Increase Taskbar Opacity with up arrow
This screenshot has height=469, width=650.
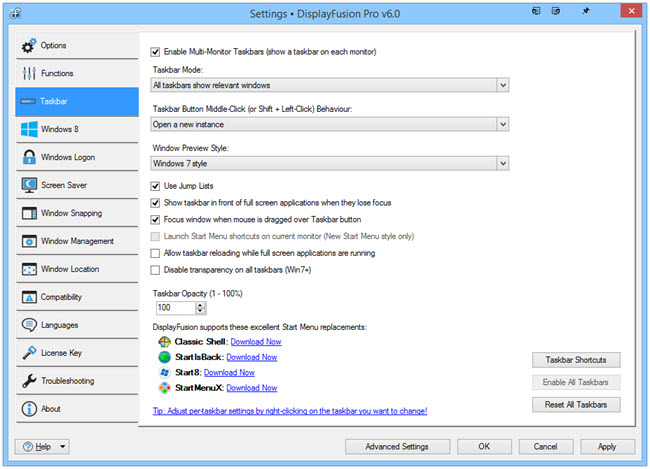pos(200,305)
